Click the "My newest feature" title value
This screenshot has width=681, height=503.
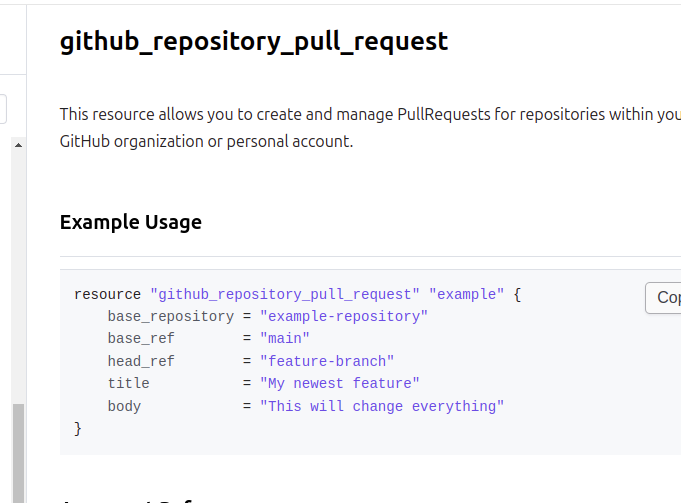pos(339,383)
